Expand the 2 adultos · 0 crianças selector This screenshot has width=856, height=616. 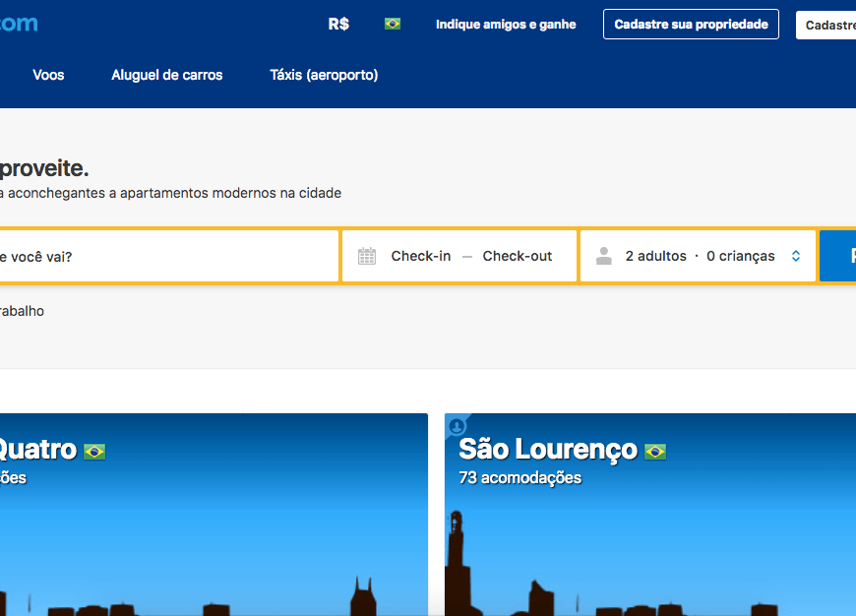pos(699,255)
